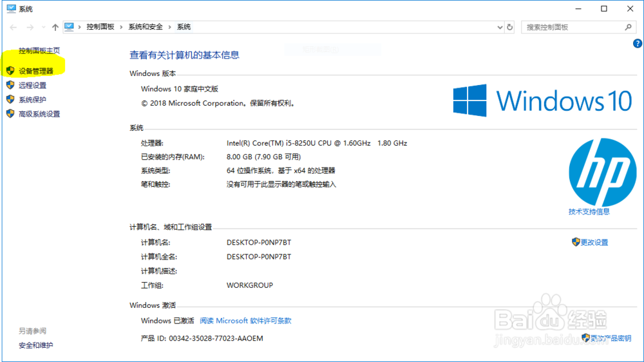Open 阅读 Microsoft 软件许可条款 link

[245, 321]
